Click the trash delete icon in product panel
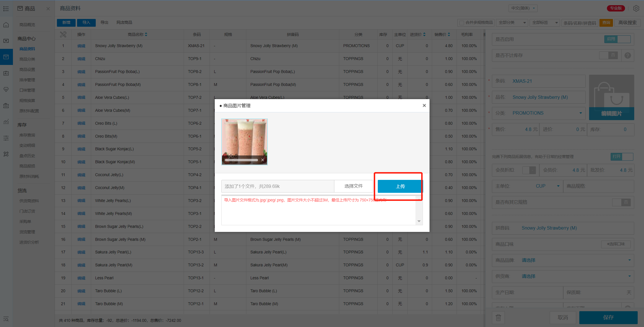The height and width of the screenshot is (327, 644). (498, 318)
